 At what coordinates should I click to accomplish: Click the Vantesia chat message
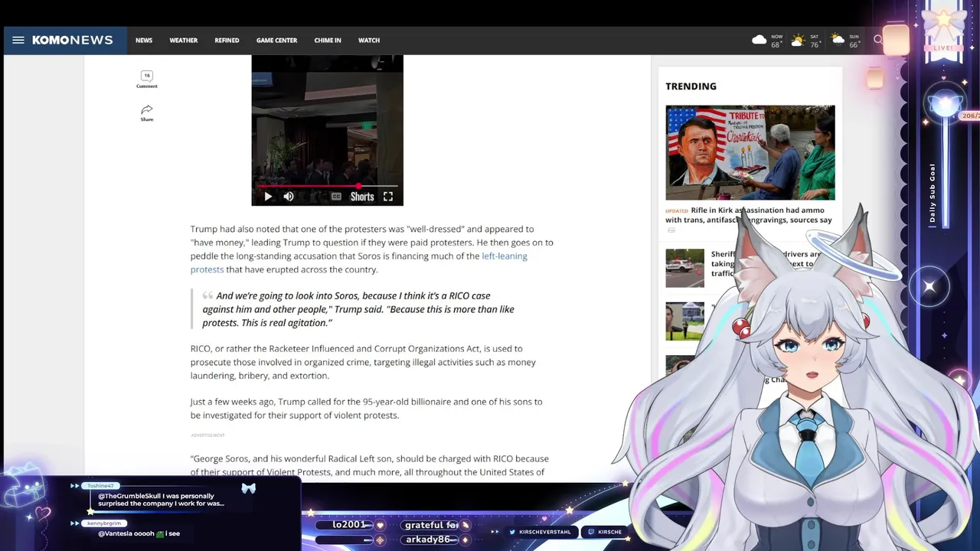(x=139, y=533)
